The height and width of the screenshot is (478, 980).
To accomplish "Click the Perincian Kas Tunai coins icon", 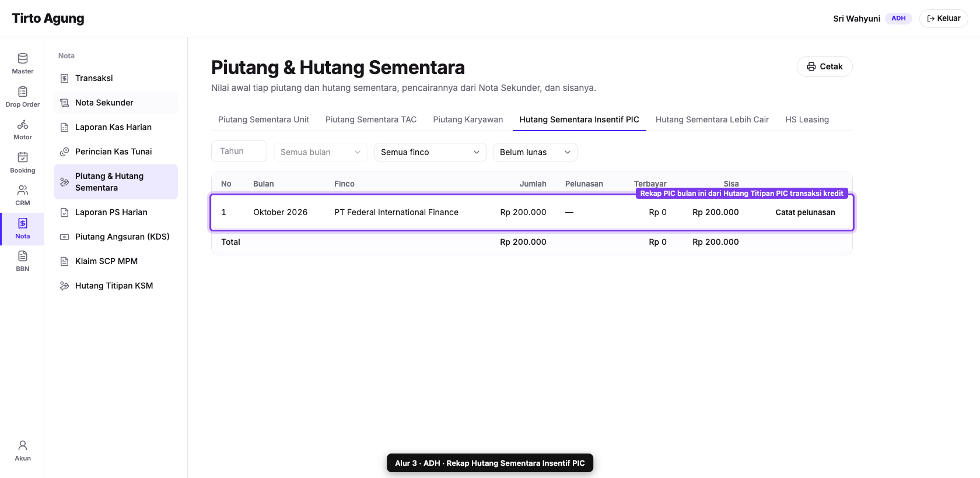I will coord(65,152).
